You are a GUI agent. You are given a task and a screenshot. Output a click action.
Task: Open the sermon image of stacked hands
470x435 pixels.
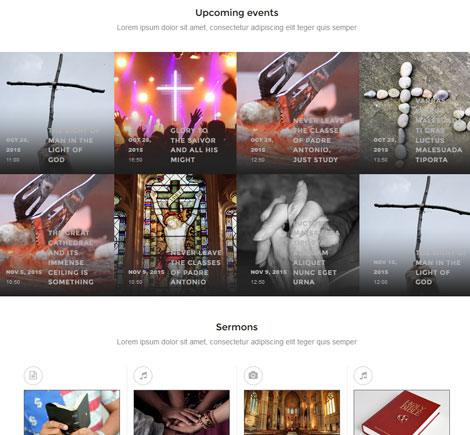tap(182, 412)
